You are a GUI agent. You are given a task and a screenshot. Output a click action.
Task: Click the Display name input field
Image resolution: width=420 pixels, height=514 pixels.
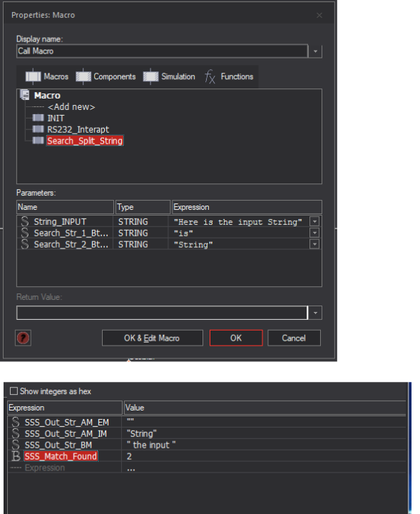tap(163, 51)
